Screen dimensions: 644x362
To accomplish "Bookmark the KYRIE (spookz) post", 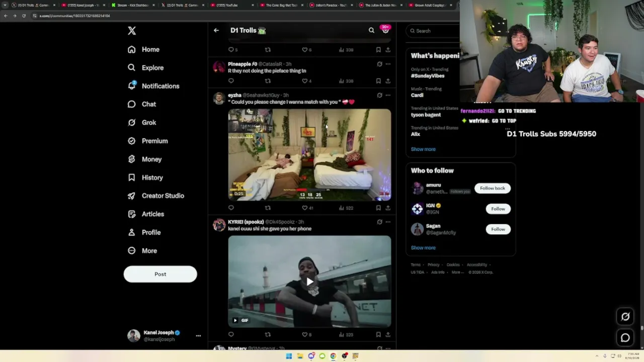I will (x=378, y=334).
